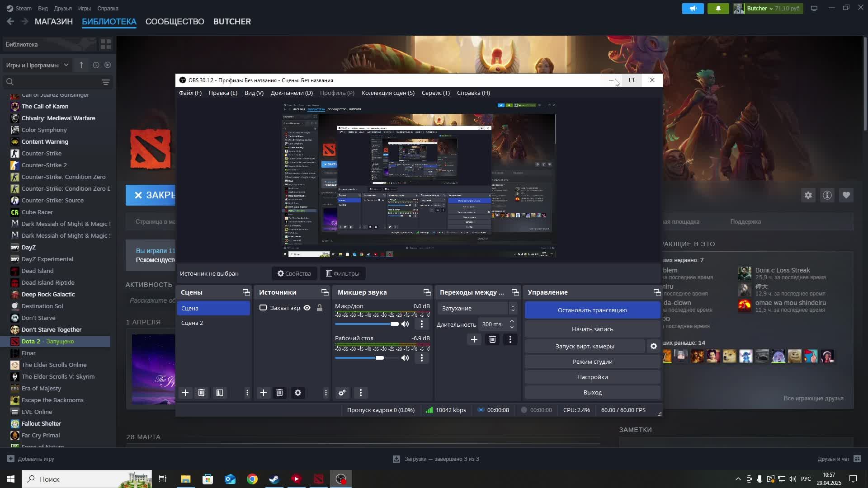Mute the Микр/доп audio channel
The height and width of the screenshot is (488, 868).
pyautogui.click(x=405, y=324)
